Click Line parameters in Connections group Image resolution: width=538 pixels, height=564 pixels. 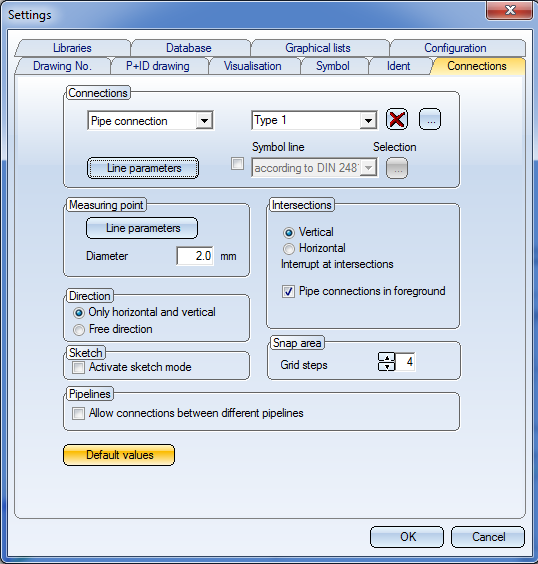pyautogui.click(x=143, y=168)
